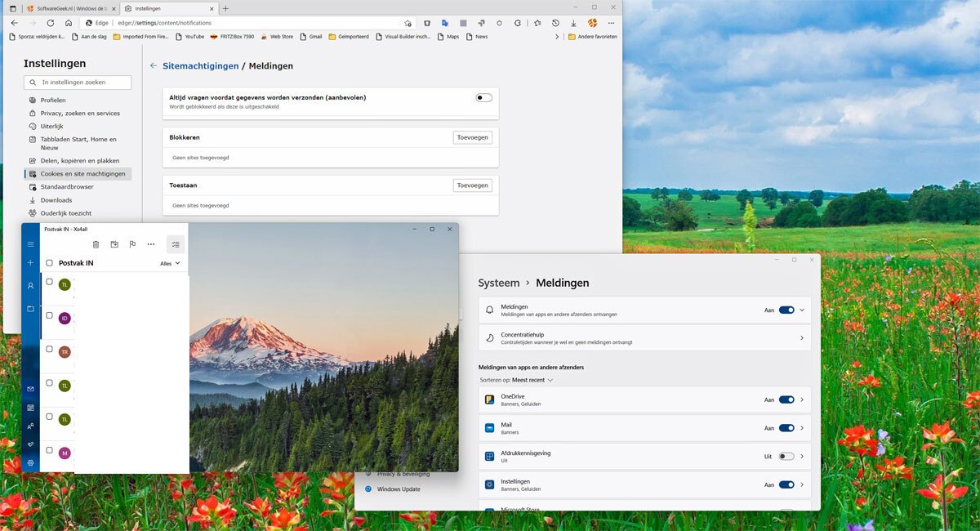This screenshot has height=531, width=980.
Task: Expand Meldingen row chevron beside toggle
Action: [802, 310]
